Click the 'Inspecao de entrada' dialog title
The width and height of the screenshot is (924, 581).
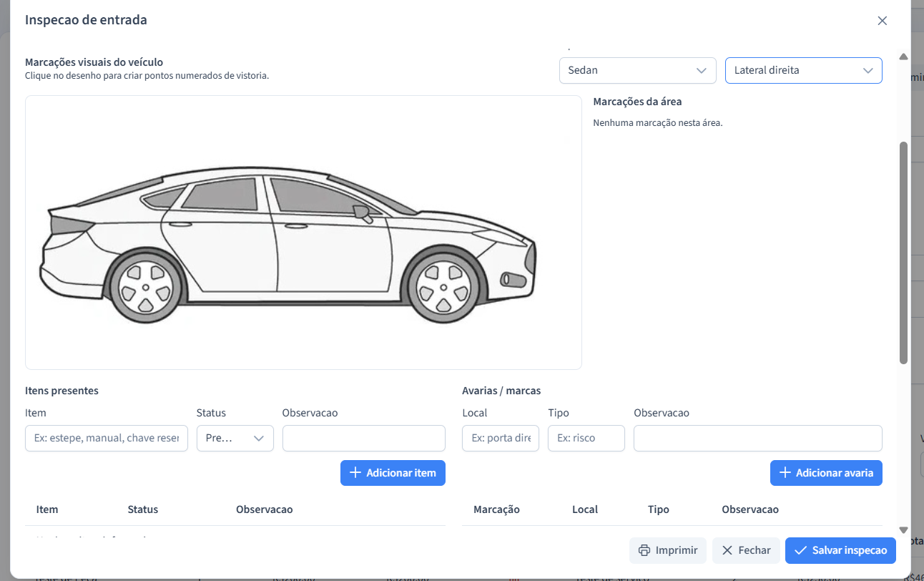86,20
